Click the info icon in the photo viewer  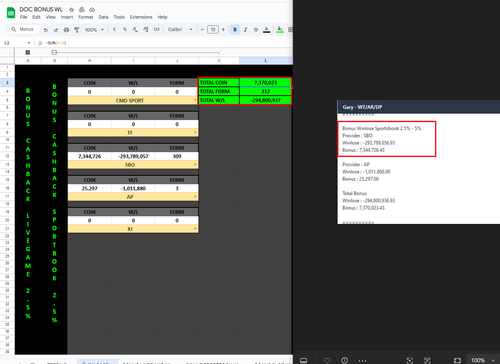pos(344,360)
